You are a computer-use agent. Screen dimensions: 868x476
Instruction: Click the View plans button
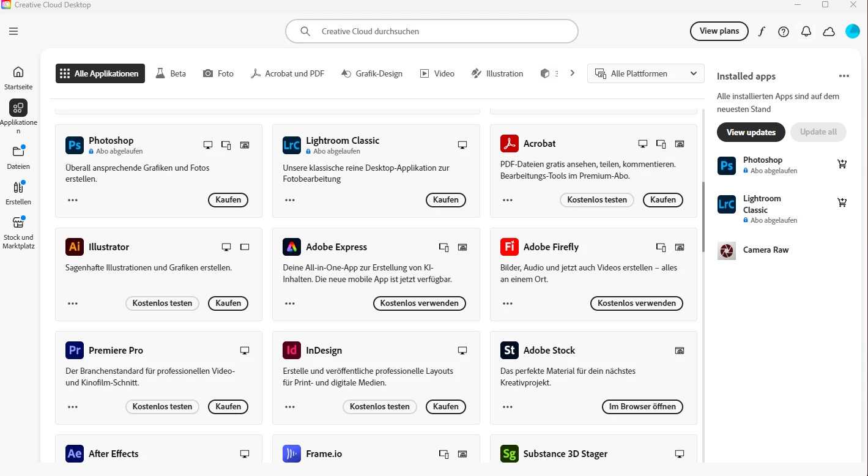pyautogui.click(x=719, y=31)
